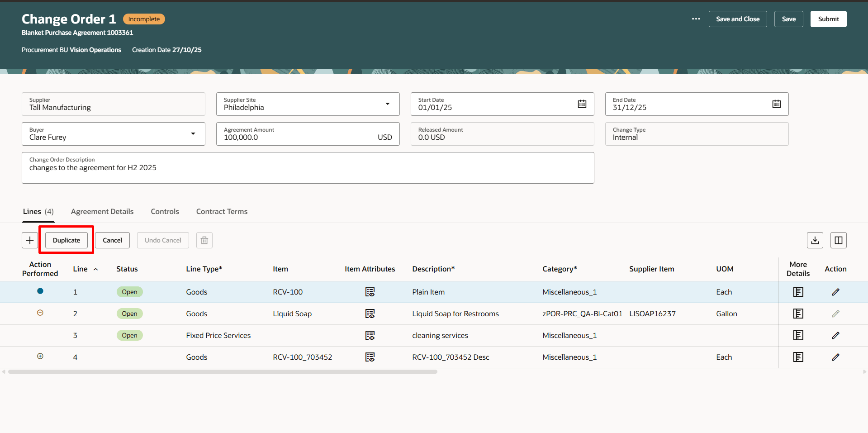The width and height of the screenshot is (868, 433).
Task: Click the export/download lines icon
Action: 815,240
